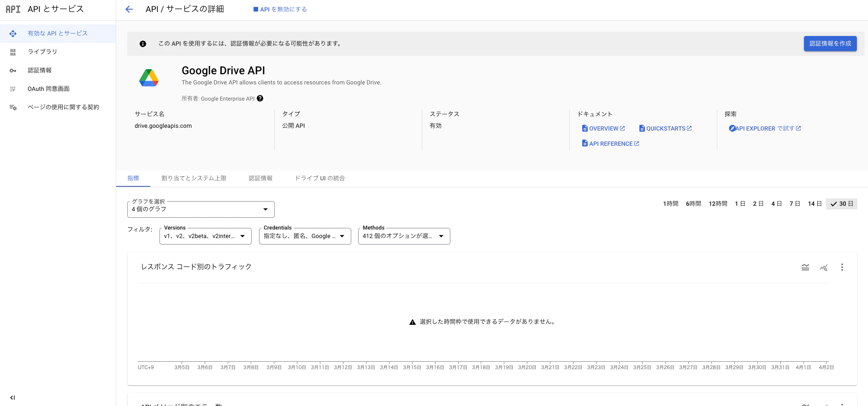
Task: Open the API REFERENCE link
Action: (610, 143)
